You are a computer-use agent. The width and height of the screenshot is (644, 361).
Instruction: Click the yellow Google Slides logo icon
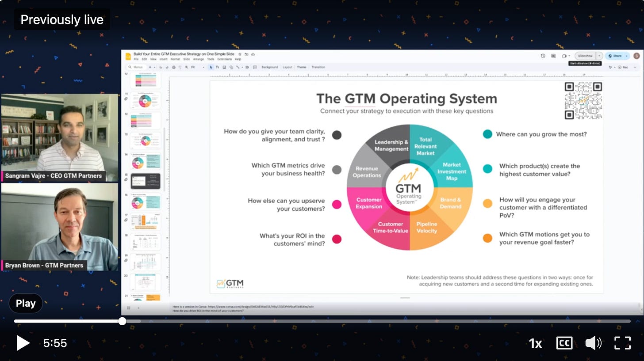pos(128,56)
